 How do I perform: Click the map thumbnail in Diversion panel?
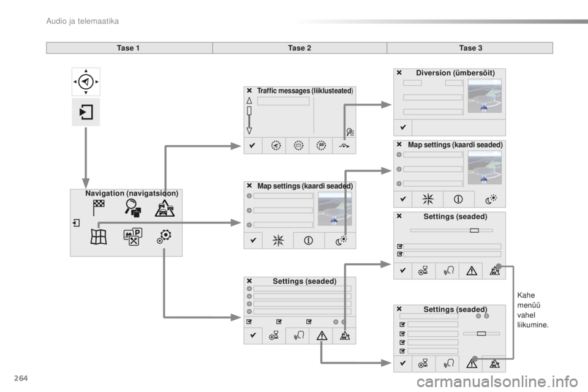pyautogui.click(x=484, y=96)
